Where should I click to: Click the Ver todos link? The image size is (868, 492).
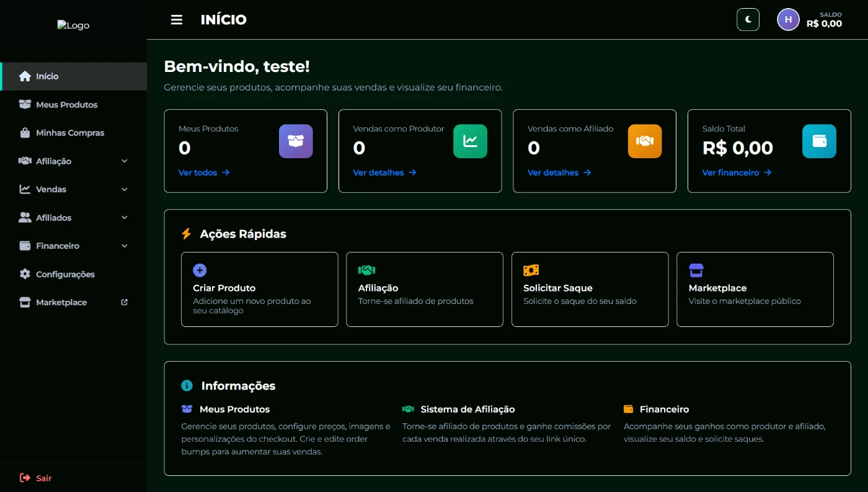pos(203,173)
